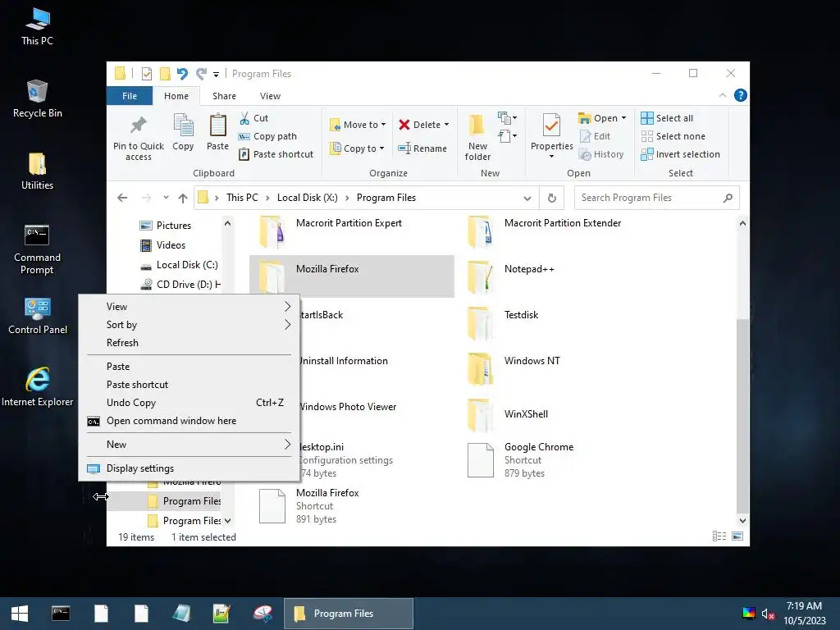Choose Undo Copy in context menu
The image size is (840, 630).
(x=189, y=403)
